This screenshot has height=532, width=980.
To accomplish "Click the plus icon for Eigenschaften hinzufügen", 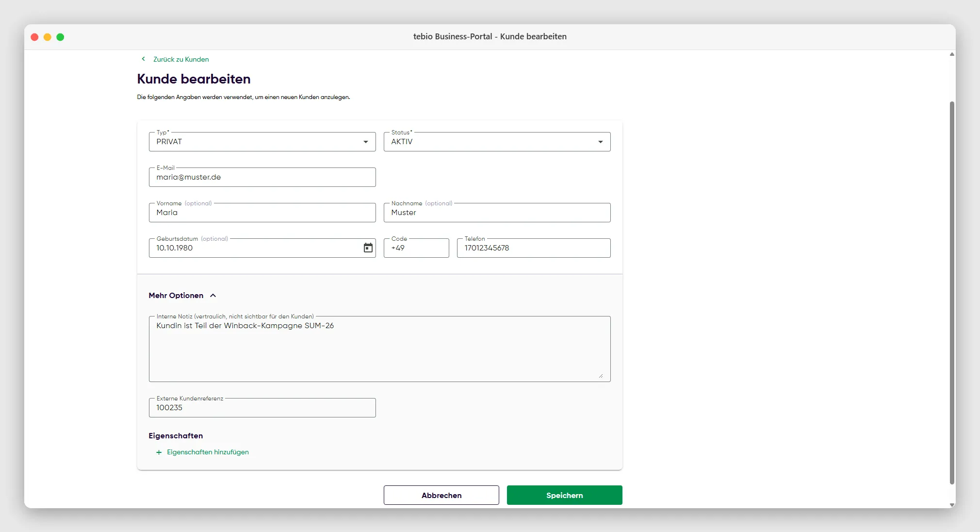I will (x=159, y=452).
